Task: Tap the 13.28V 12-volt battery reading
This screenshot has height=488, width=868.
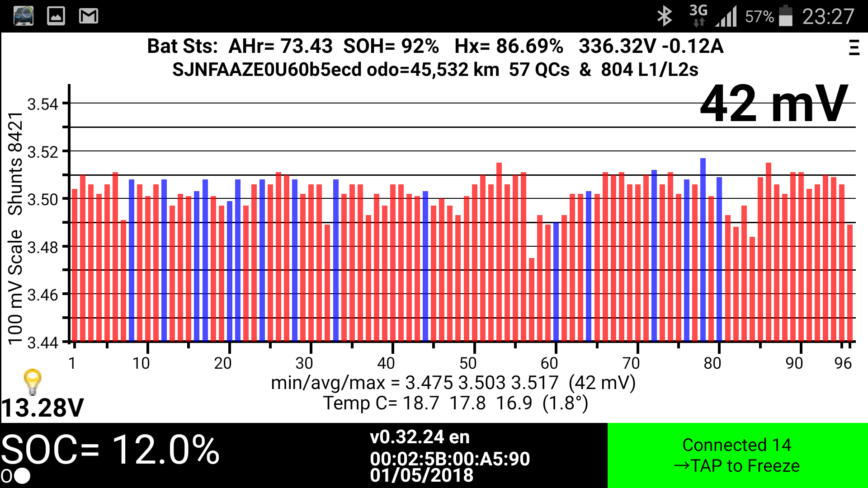Action: [x=42, y=408]
